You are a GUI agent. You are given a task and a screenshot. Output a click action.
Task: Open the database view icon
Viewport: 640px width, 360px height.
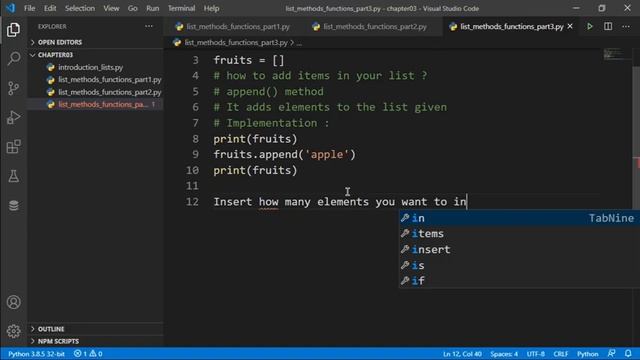click(13, 205)
